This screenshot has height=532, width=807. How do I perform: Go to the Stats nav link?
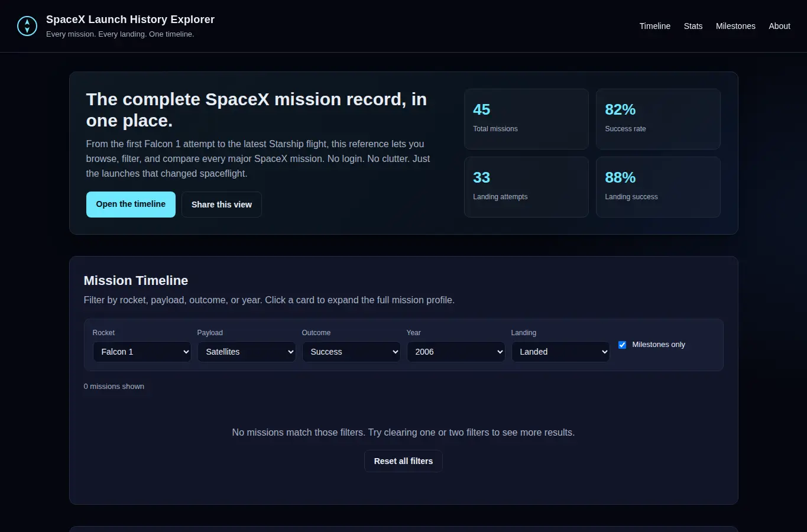pyautogui.click(x=693, y=26)
